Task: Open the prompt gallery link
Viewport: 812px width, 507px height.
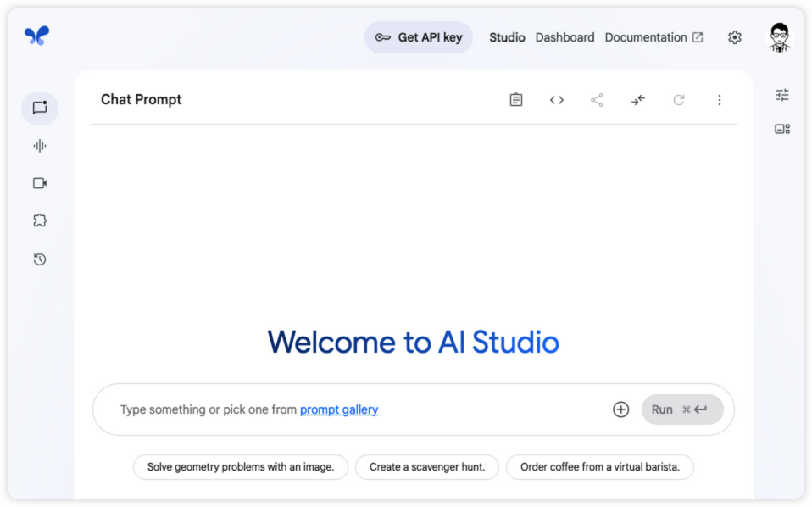Action: [339, 409]
